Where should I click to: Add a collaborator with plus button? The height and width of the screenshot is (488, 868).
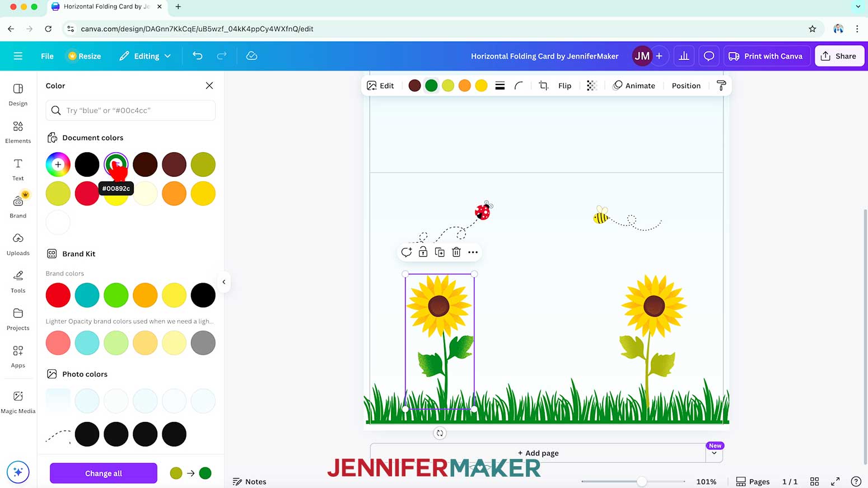(x=659, y=56)
